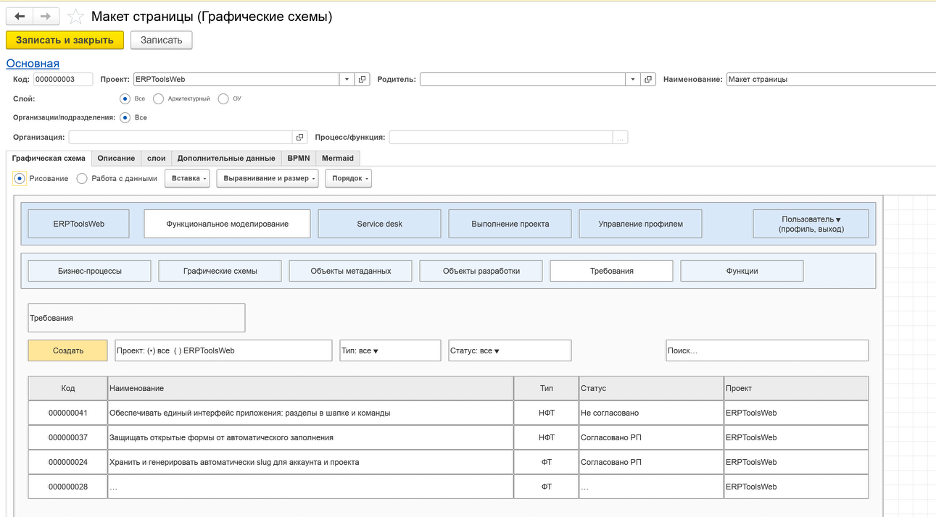The width and height of the screenshot is (936, 518).
Task: Select the Архитектурный layer radio button
Action: pyautogui.click(x=158, y=99)
